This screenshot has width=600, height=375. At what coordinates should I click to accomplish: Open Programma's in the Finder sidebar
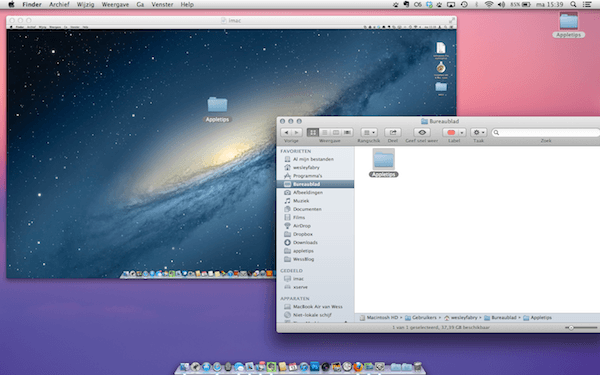point(307,176)
